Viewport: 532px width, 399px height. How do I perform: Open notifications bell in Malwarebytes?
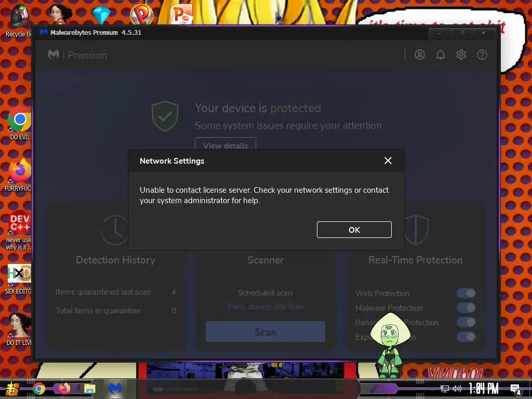coord(441,55)
